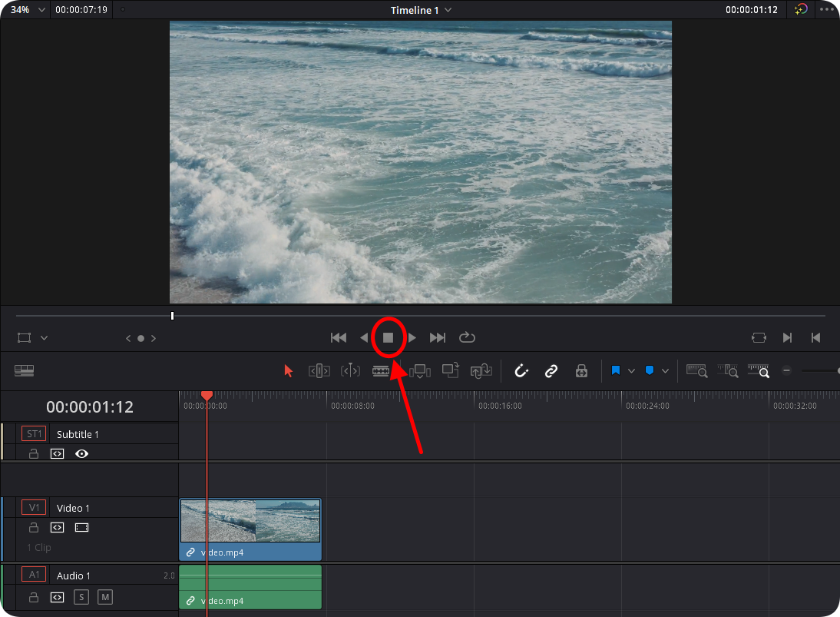Image resolution: width=840 pixels, height=617 pixels.
Task: Select the A1 audio track destination
Action: pyautogui.click(x=34, y=575)
